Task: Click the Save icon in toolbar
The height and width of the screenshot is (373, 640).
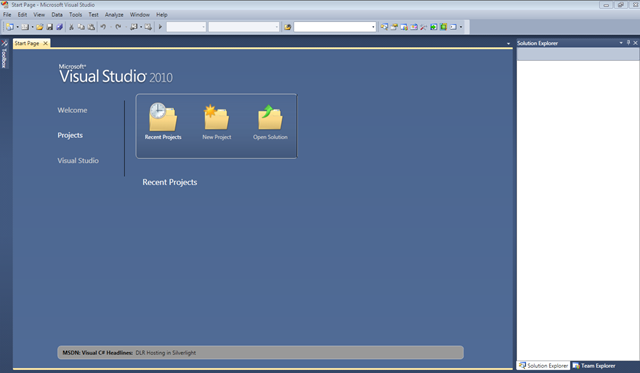Action: [50, 27]
